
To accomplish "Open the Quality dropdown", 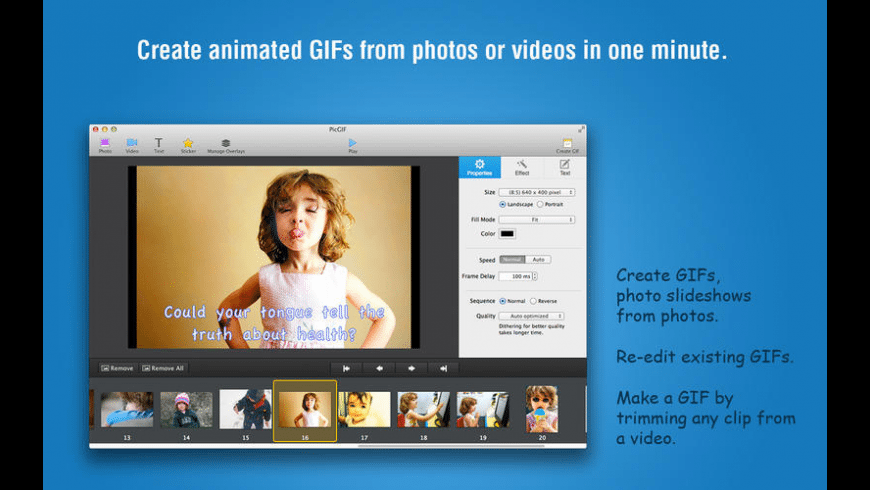I will click(531, 316).
